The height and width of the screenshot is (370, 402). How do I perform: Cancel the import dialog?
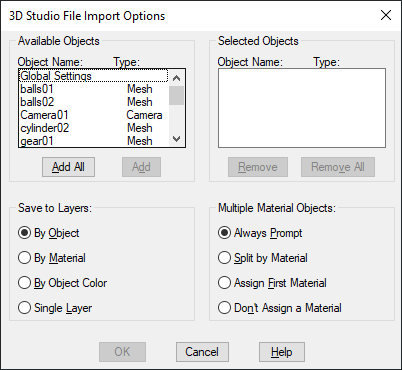pyautogui.click(x=202, y=352)
